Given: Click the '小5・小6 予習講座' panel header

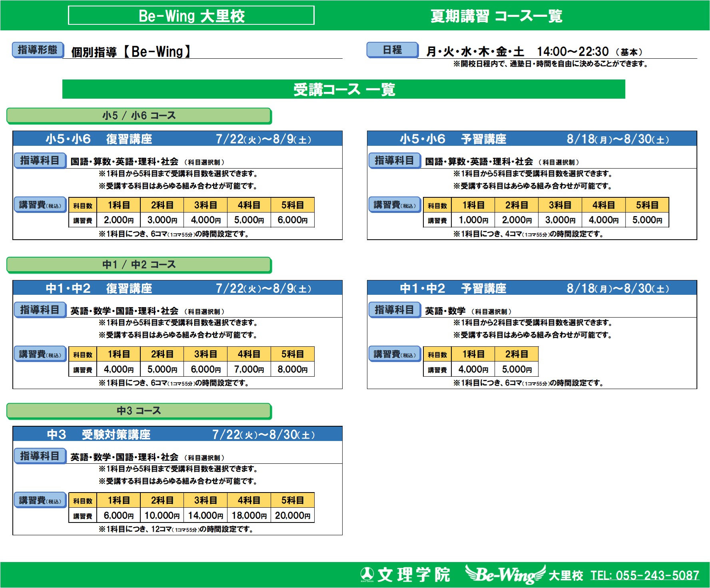Looking at the screenshot, I should point(532,139).
